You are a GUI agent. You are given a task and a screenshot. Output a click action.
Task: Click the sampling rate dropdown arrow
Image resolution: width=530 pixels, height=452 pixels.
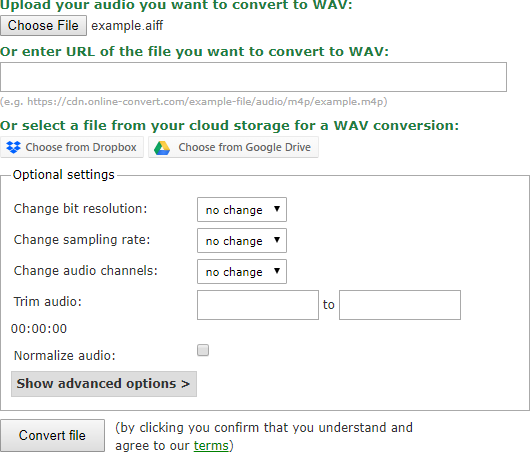(x=277, y=240)
